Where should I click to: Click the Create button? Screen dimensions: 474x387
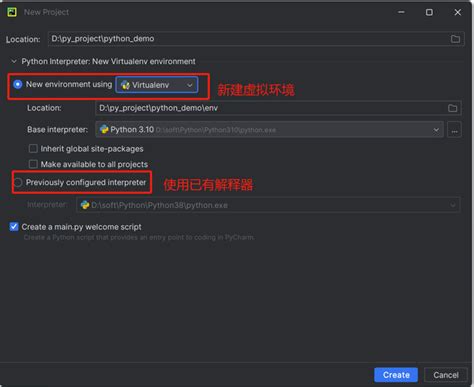(x=396, y=375)
